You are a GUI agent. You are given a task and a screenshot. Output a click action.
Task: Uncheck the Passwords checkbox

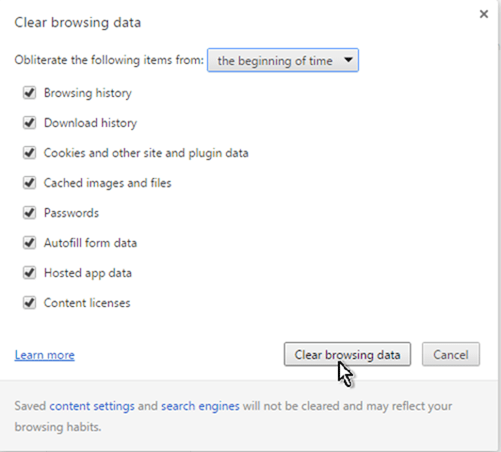coord(29,213)
